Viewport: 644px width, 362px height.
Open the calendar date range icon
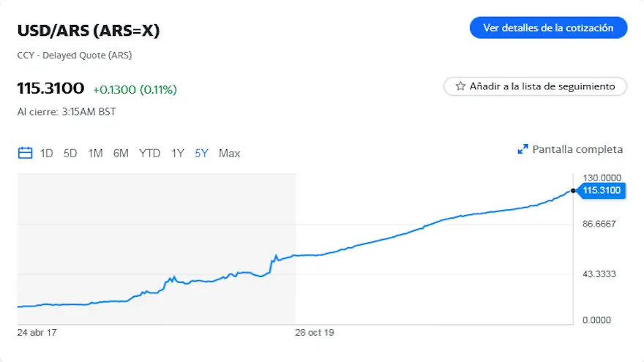25,153
